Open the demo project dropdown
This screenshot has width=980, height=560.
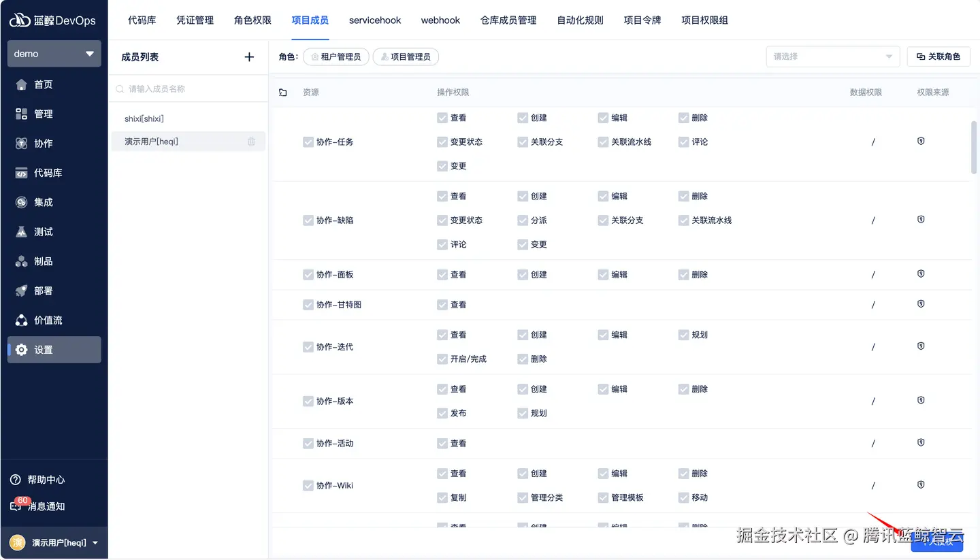[x=54, y=53]
